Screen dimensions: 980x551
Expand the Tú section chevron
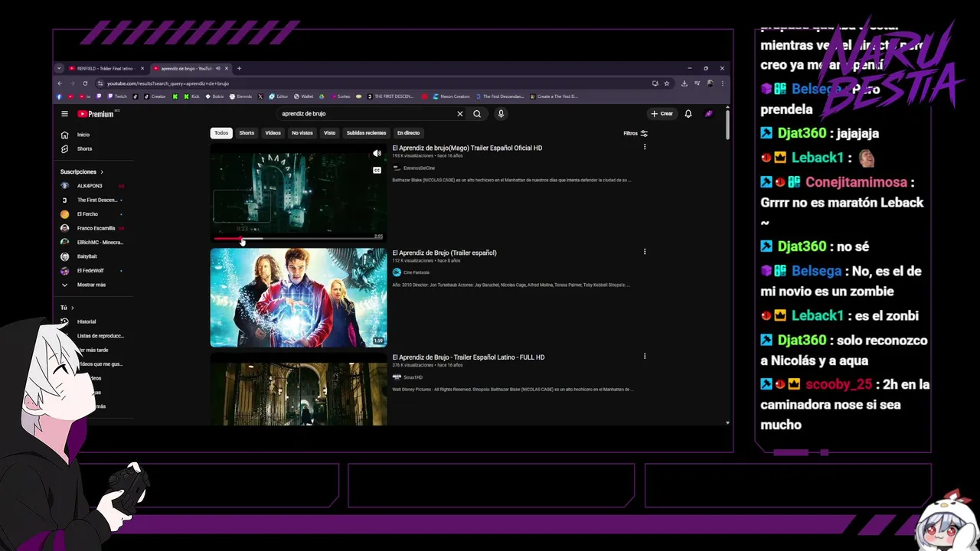tap(72, 308)
